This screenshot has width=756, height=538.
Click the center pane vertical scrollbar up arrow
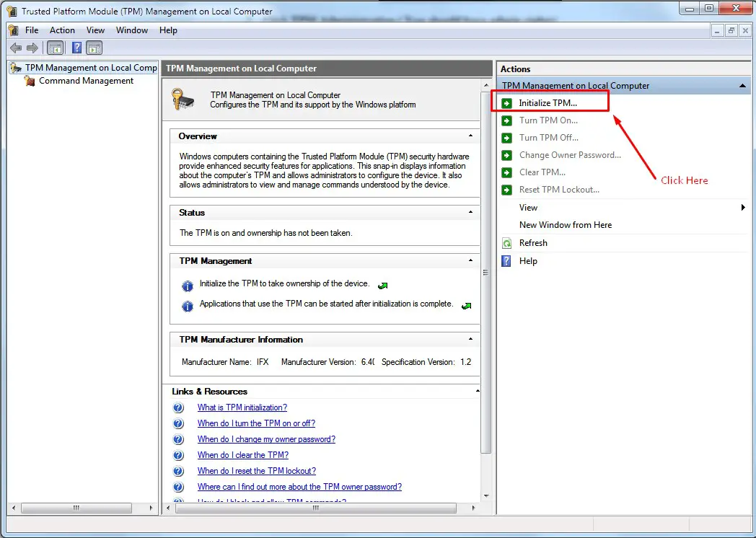coord(486,85)
